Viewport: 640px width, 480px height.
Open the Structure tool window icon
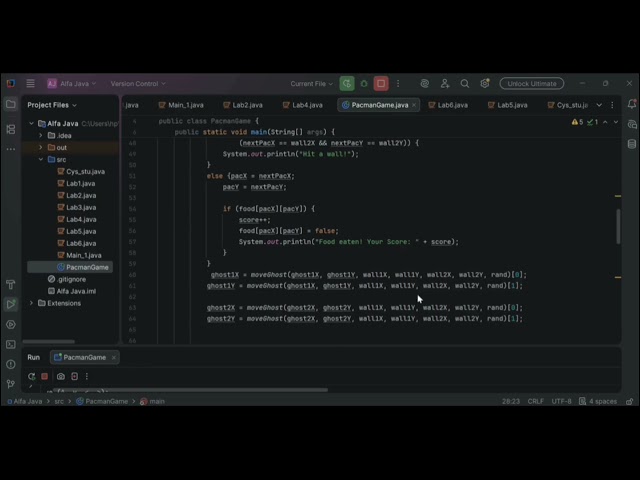click(x=11, y=129)
